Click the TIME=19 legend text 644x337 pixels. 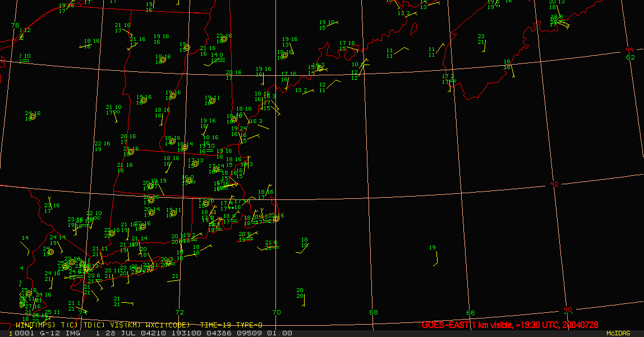tap(215, 325)
